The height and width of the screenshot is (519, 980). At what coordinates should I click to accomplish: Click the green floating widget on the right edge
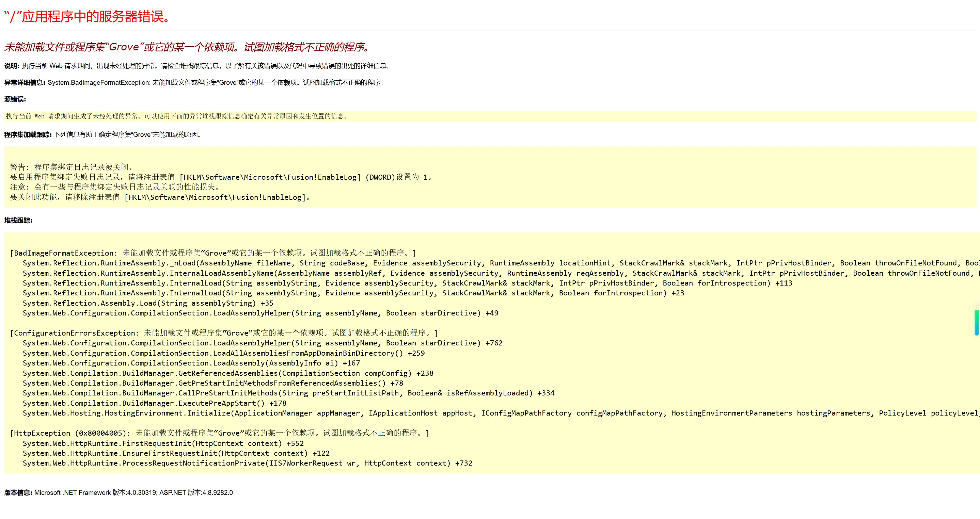tap(977, 322)
